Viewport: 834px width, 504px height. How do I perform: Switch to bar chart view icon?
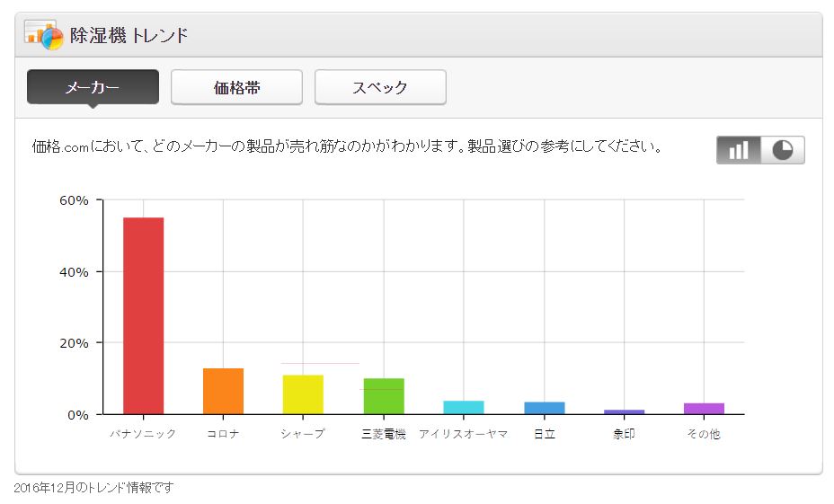(738, 150)
